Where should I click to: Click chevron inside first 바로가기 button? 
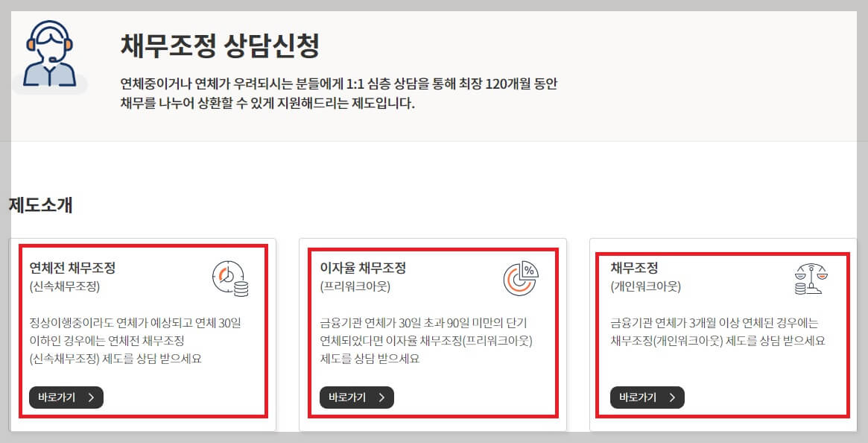[91, 397]
